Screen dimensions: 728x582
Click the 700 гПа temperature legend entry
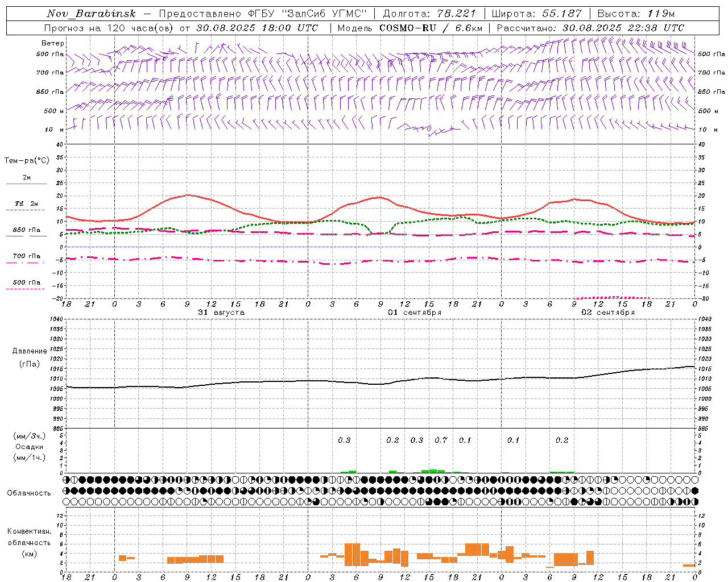[27, 256]
